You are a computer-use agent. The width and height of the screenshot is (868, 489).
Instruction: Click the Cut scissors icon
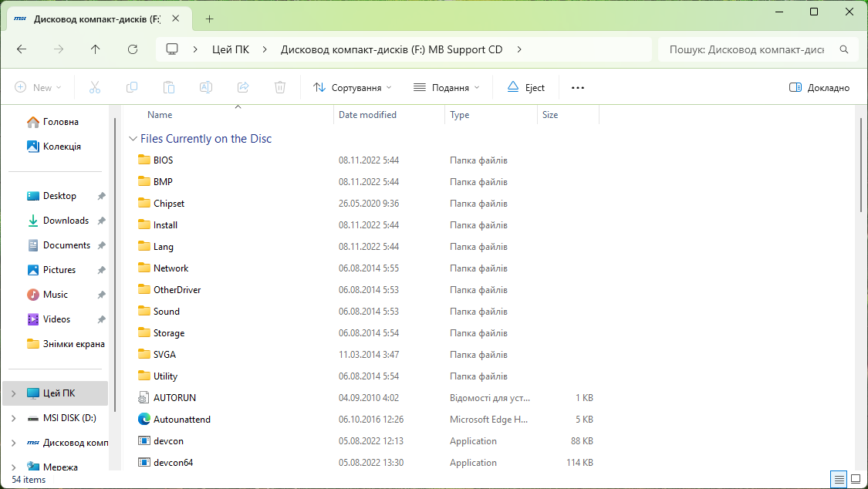[95, 87]
